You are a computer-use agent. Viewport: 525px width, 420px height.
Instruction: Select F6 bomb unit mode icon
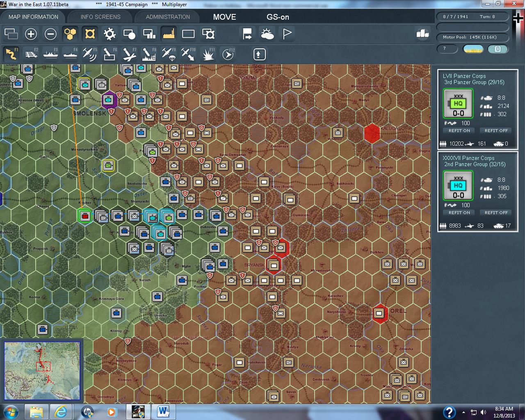tap(110, 54)
